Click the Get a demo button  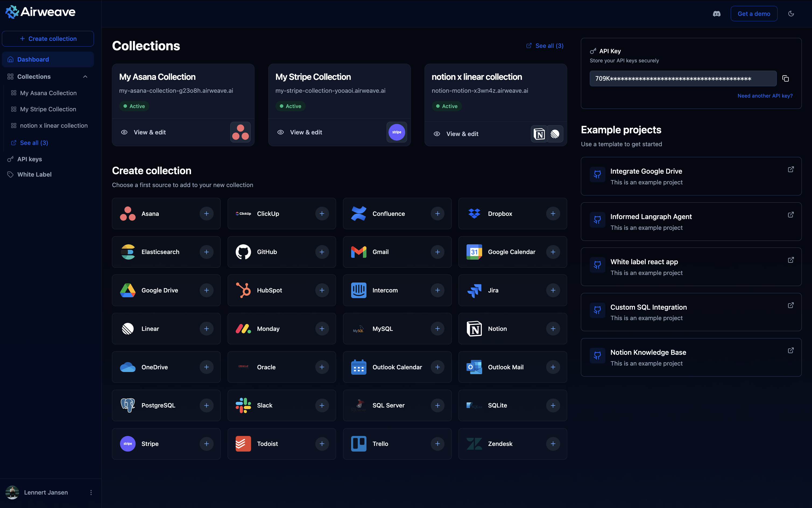(x=754, y=14)
